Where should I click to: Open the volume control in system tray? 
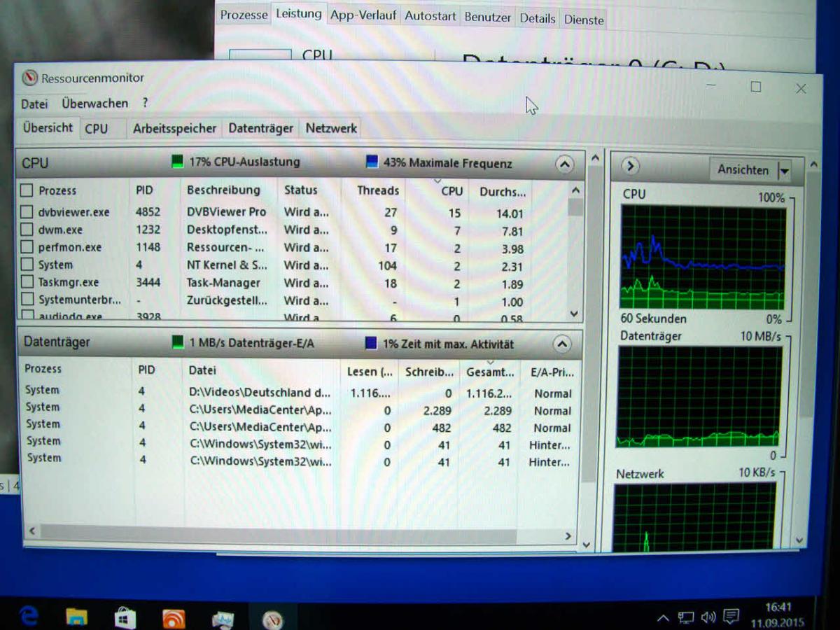(x=708, y=617)
